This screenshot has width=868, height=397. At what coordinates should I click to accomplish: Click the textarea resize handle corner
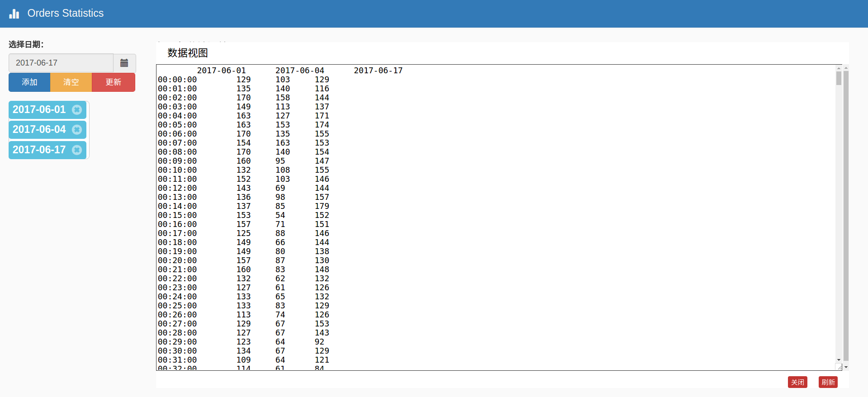coord(839,367)
